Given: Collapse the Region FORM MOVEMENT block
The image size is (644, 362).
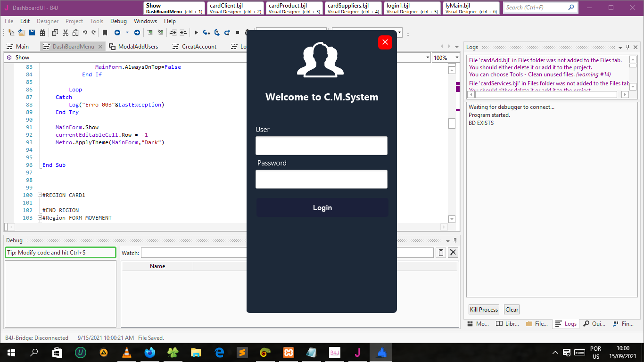Looking at the screenshot, I should (40, 218).
